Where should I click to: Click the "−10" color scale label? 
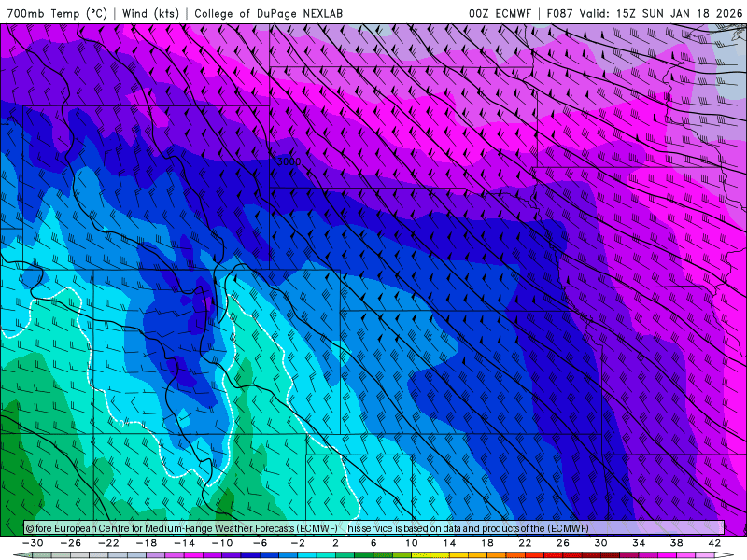[222, 543]
